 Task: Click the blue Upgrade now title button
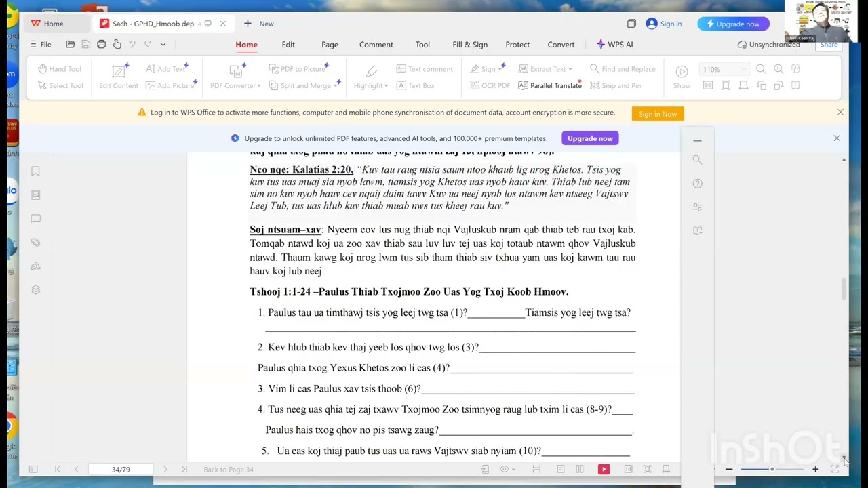pyautogui.click(x=733, y=24)
